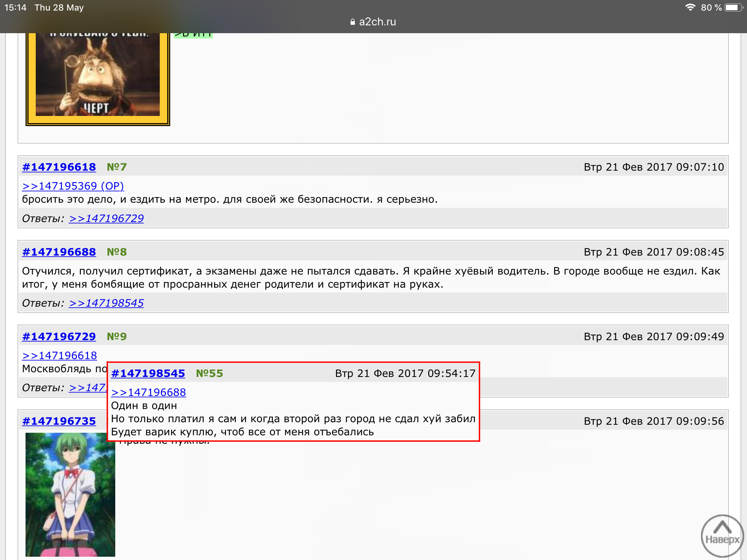
Task: Tap post number №55 in popup
Action: [209, 373]
